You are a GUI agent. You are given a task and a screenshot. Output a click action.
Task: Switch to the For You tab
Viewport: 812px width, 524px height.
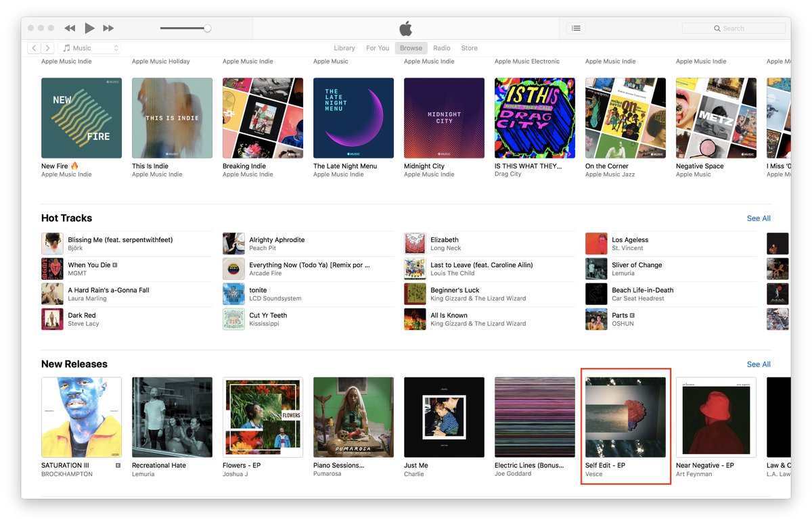378,48
